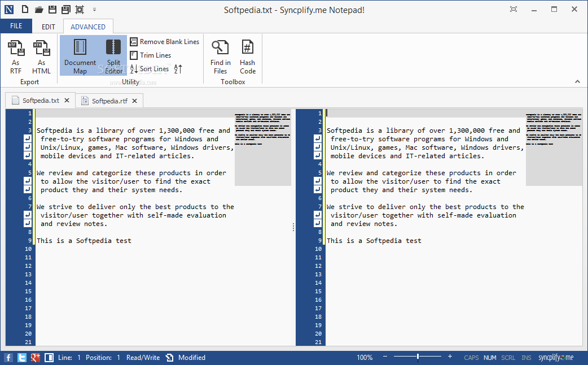The image size is (588, 365).
Task: Click the Line: 1 status entry
Action: pyautogui.click(x=69, y=358)
